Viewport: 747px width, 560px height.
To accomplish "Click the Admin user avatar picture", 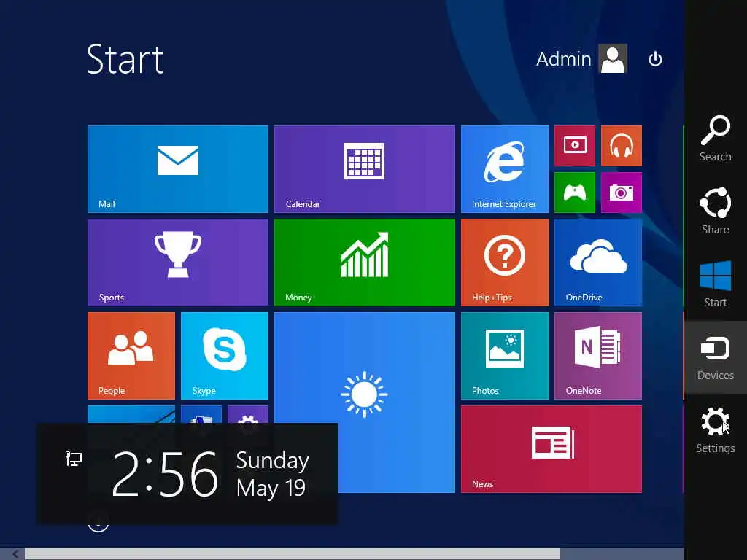I will pos(613,59).
